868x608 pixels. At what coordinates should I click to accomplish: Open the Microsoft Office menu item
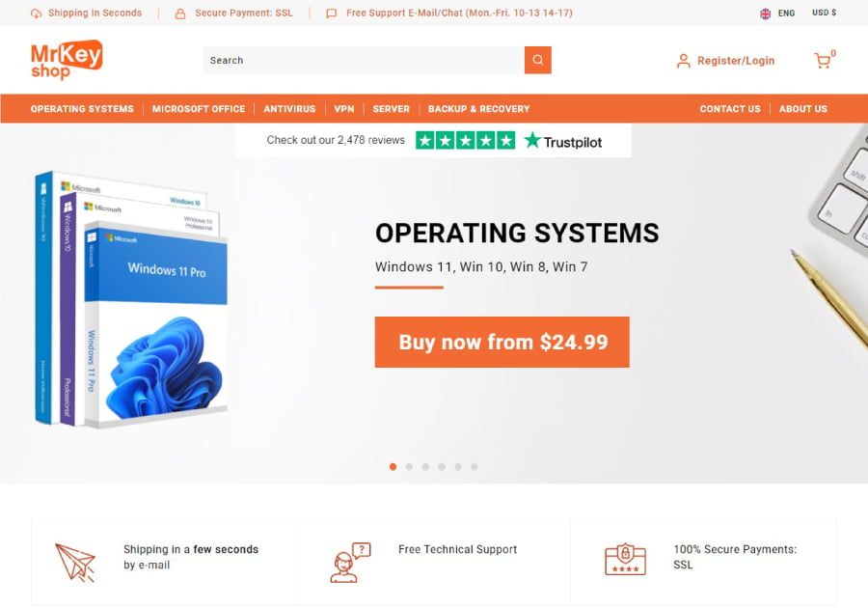point(199,109)
